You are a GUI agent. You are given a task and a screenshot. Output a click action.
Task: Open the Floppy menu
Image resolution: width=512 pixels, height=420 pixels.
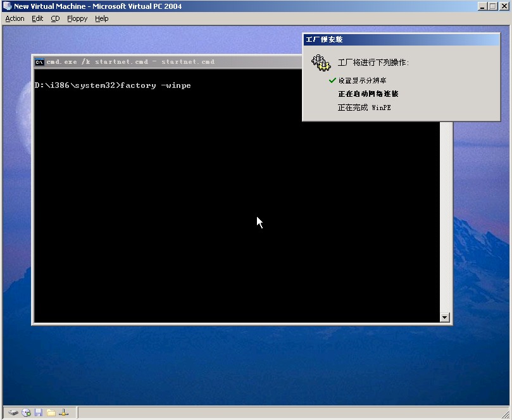click(77, 18)
